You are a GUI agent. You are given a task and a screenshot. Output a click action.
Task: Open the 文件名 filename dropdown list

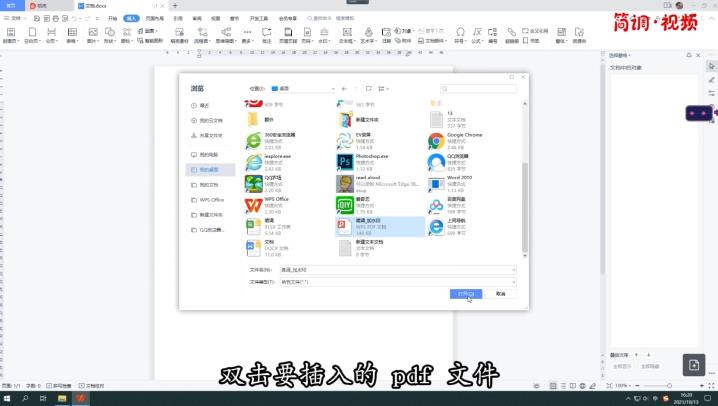point(513,269)
